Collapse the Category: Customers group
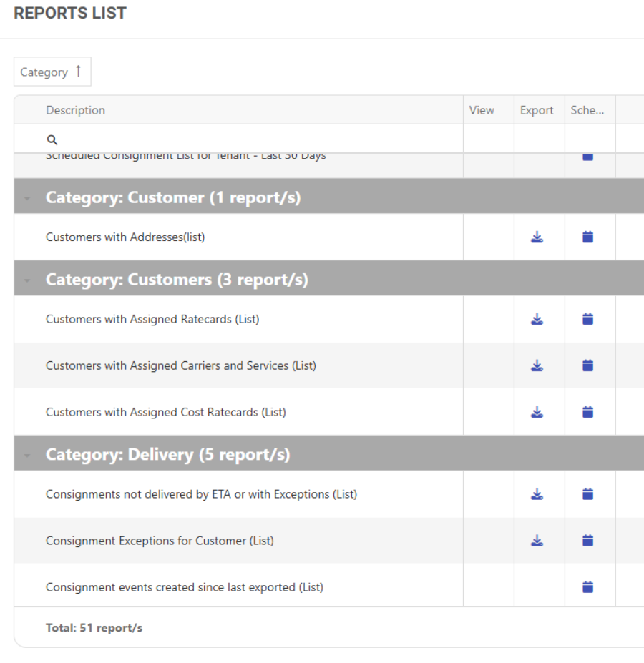The height and width of the screenshot is (663, 644). (x=27, y=280)
